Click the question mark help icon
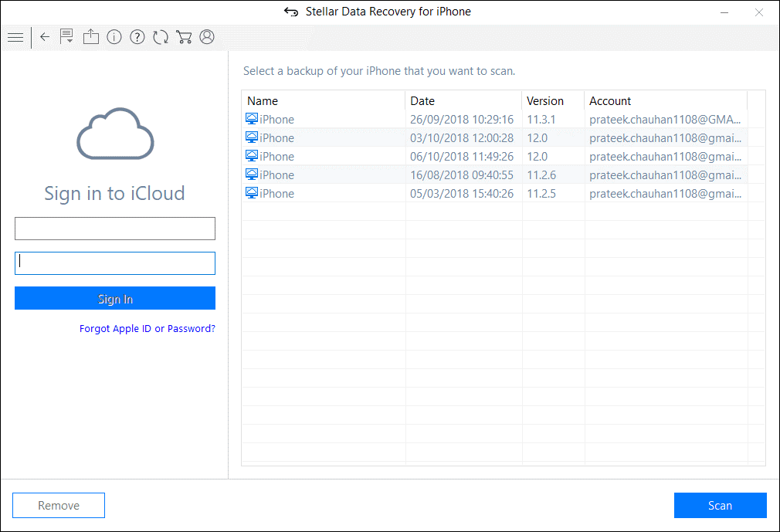Image resolution: width=780 pixels, height=532 pixels. coord(137,37)
